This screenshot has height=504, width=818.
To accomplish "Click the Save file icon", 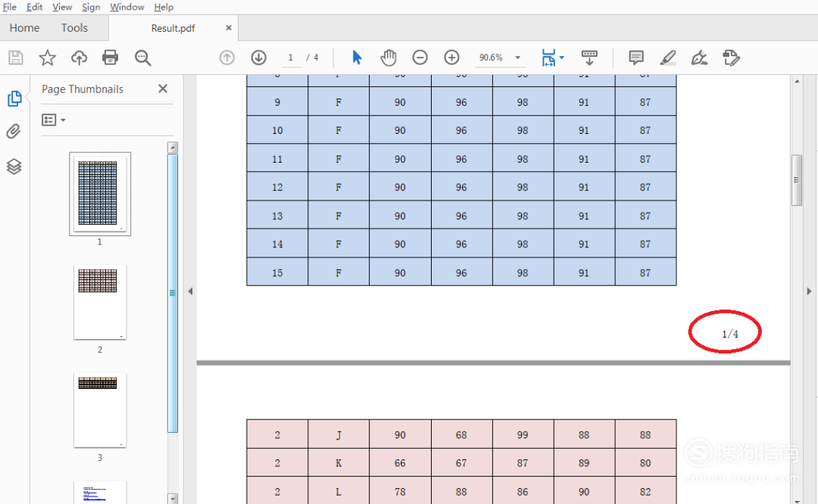I will pyautogui.click(x=16, y=58).
